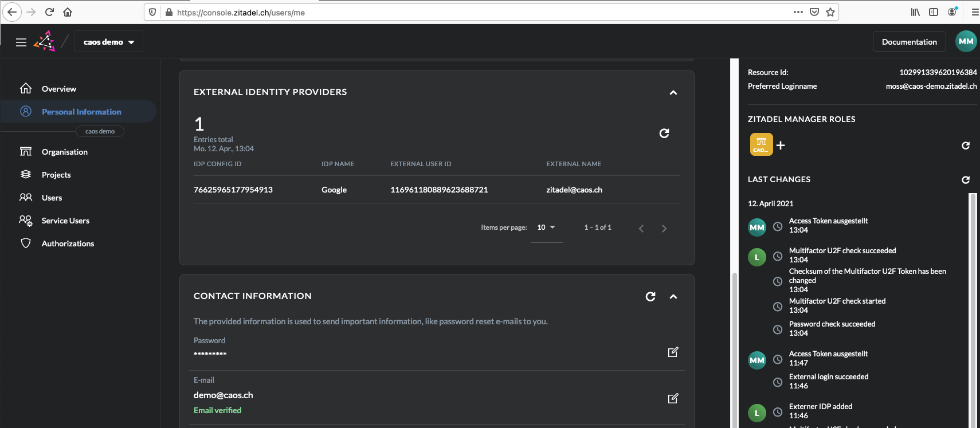Refresh the Contact Information section
980x428 pixels.
(x=650, y=296)
